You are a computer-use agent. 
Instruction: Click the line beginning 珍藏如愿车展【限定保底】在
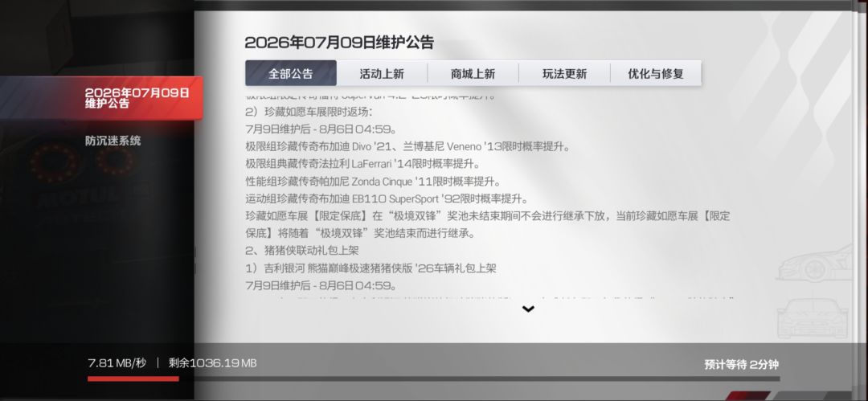pyautogui.click(x=488, y=216)
